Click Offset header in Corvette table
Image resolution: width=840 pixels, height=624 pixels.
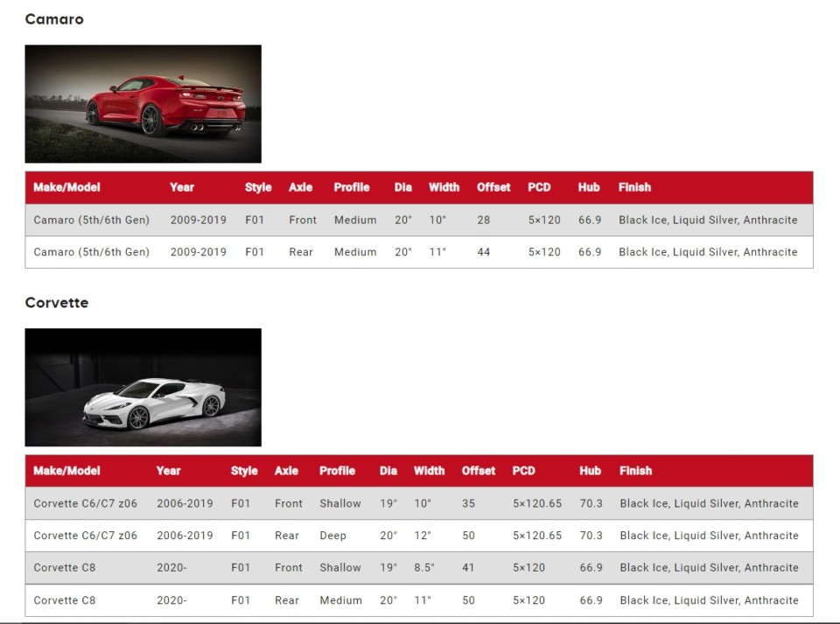pyautogui.click(x=479, y=471)
